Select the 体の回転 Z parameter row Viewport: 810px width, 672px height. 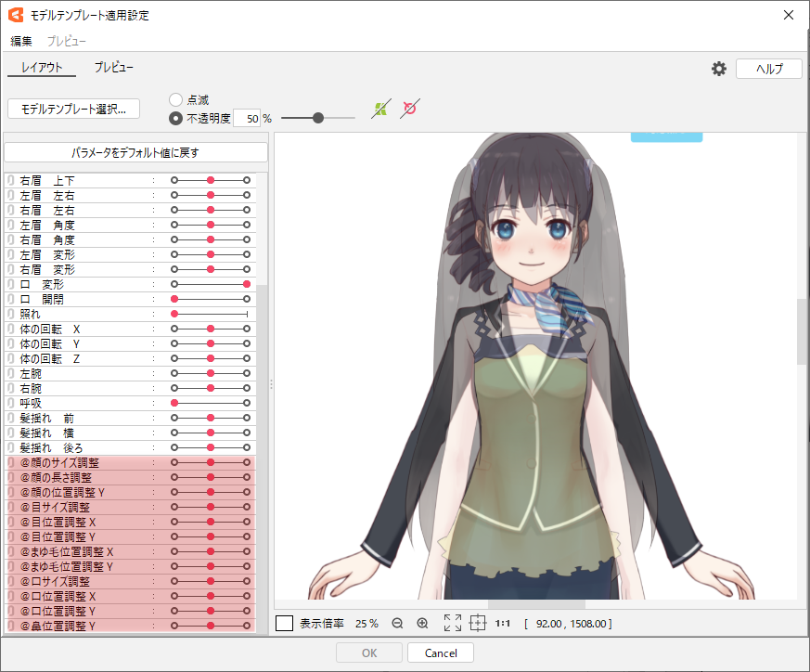[130, 358]
